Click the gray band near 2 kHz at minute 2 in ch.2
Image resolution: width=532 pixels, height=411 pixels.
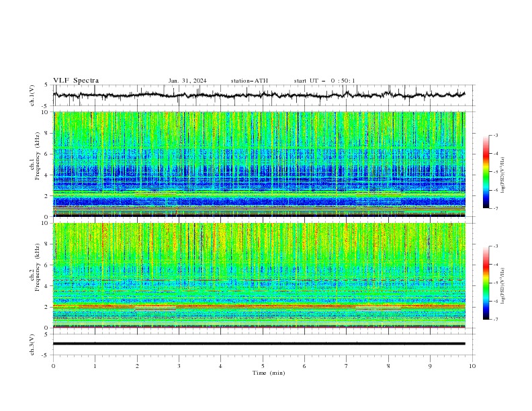pos(155,308)
